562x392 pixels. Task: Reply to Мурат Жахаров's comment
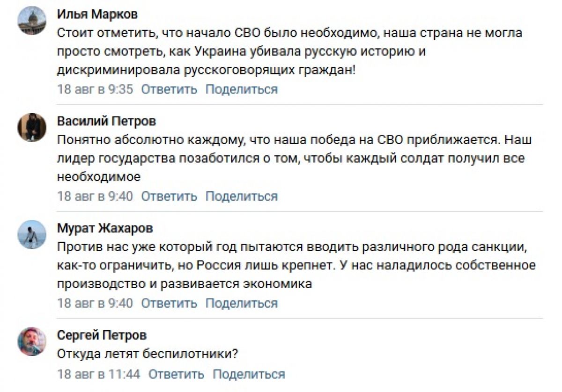tap(170, 303)
